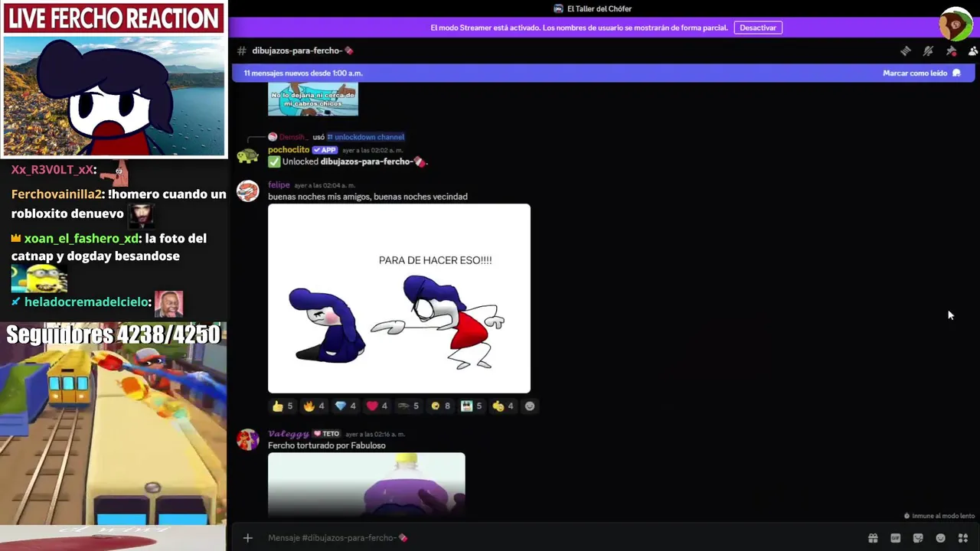This screenshot has height=551, width=980.
Task: Add a reaction with smiley button
Action: click(529, 406)
